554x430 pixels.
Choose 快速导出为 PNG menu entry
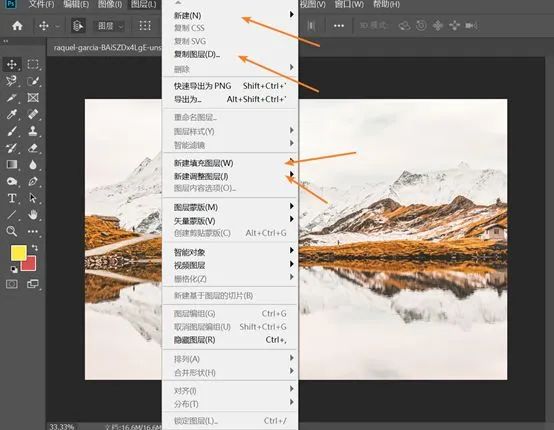[x=230, y=86]
